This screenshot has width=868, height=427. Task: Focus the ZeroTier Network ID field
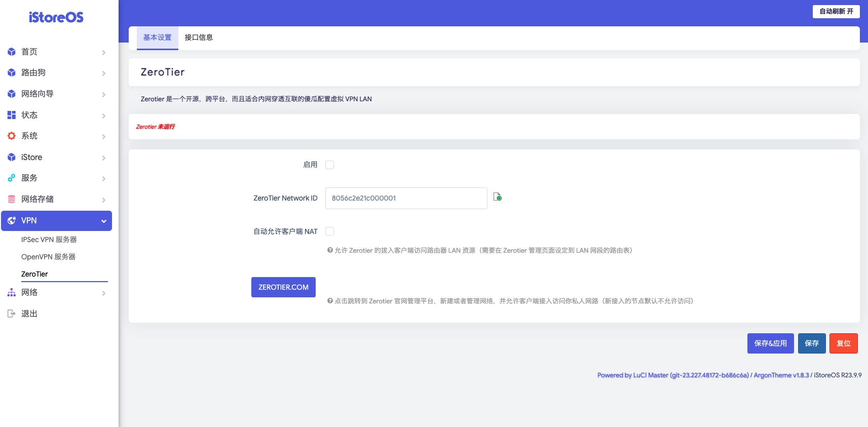point(406,198)
